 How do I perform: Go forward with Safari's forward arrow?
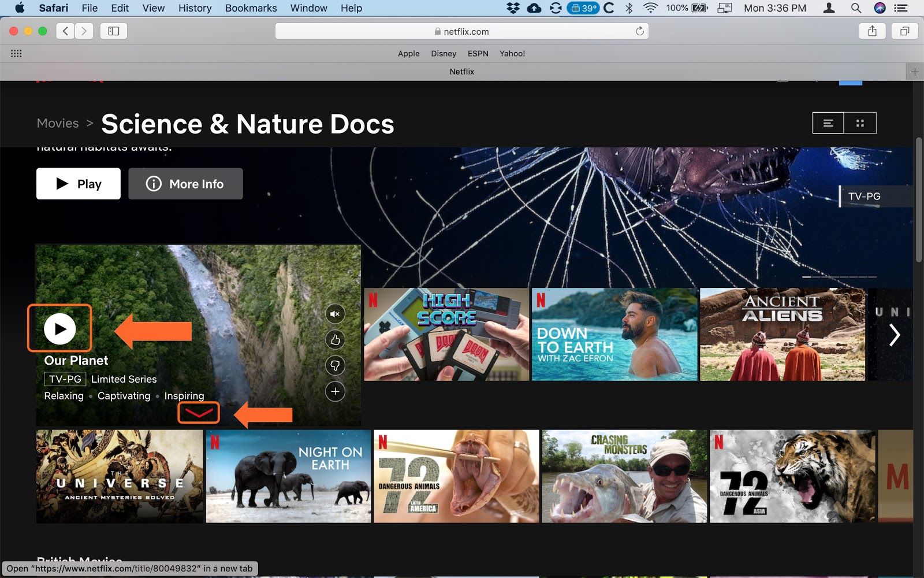(84, 31)
